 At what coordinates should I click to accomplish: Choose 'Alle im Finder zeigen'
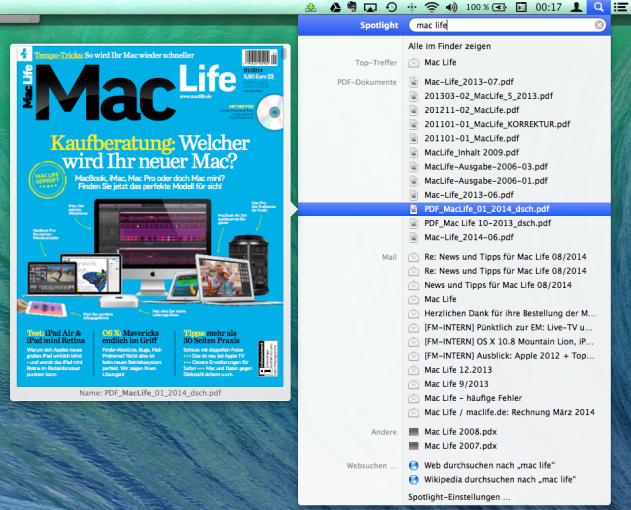click(450, 46)
